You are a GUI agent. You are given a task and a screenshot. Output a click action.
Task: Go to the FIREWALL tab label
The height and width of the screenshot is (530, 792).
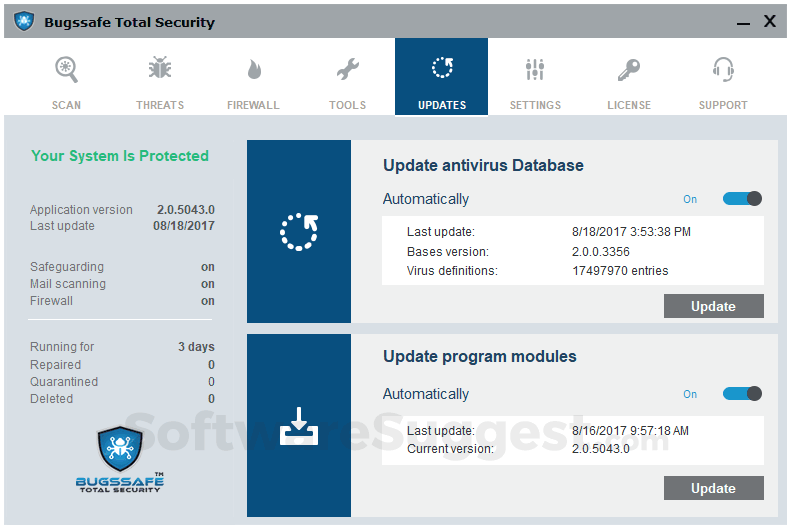tap(253, 105)
